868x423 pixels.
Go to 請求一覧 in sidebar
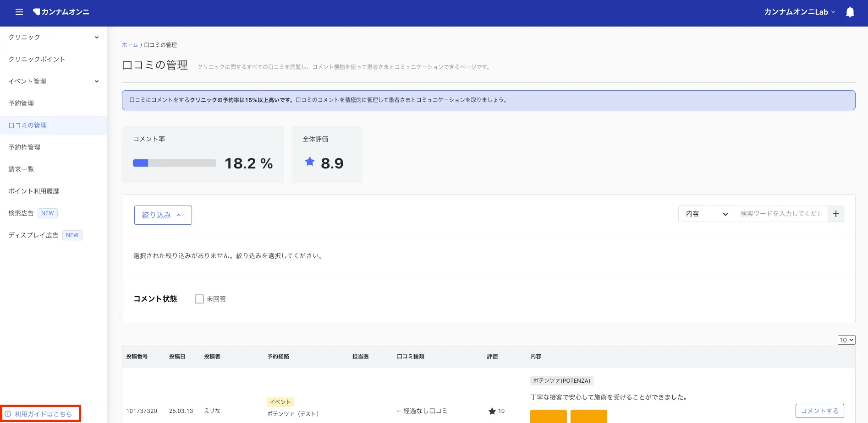click(x=21, y=169)
